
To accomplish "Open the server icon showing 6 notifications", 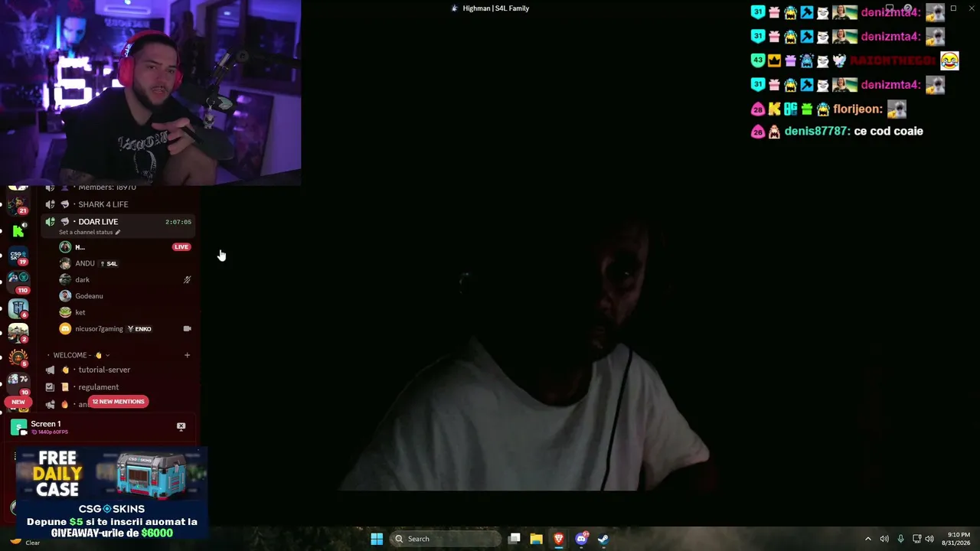I will 18,308.
